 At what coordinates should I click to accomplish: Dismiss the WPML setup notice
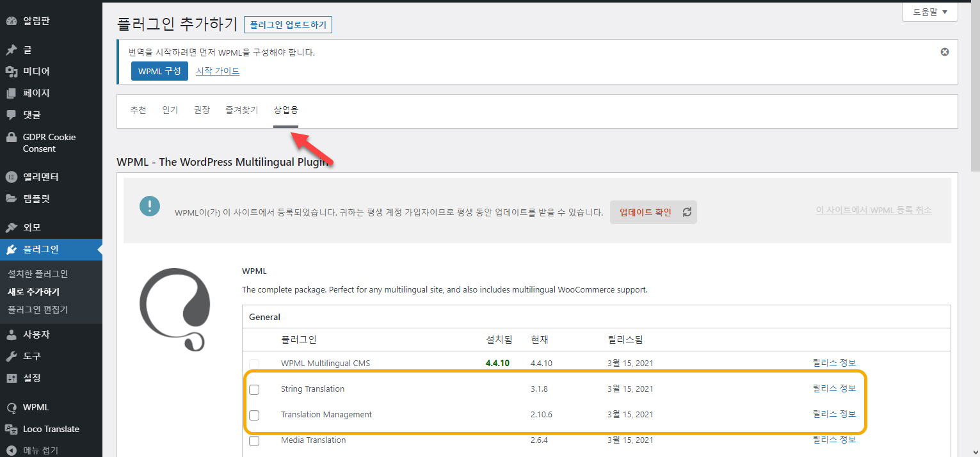click(x=944, y=52)
